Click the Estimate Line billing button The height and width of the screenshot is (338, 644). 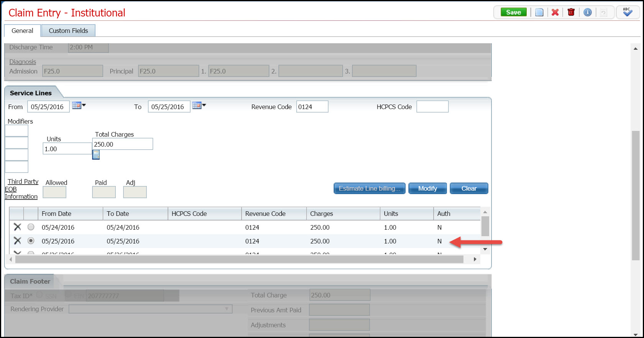pos(369,188)
